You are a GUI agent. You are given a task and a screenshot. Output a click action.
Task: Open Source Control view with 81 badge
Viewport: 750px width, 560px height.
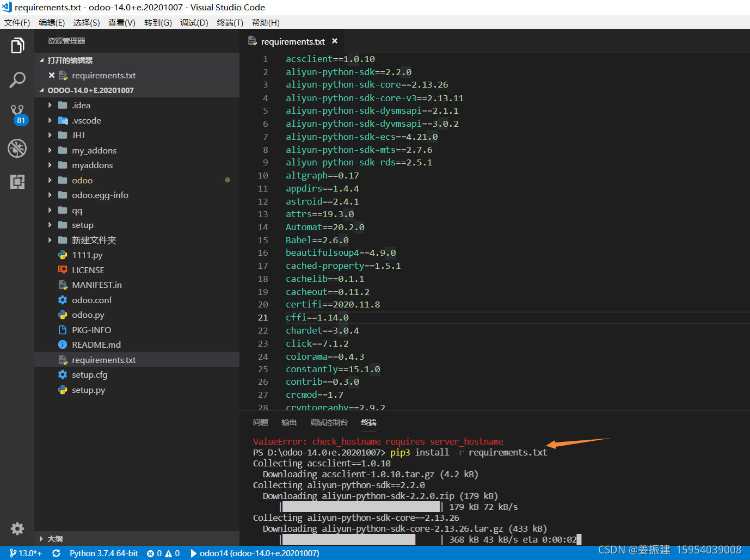click(x=17, y=115)
